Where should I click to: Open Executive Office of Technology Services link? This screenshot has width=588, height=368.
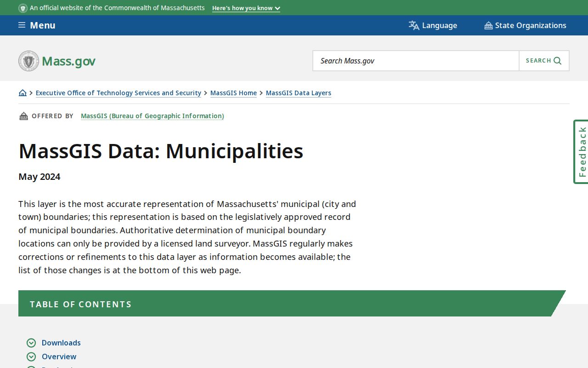pyautogui.click(x=119, y=93)
